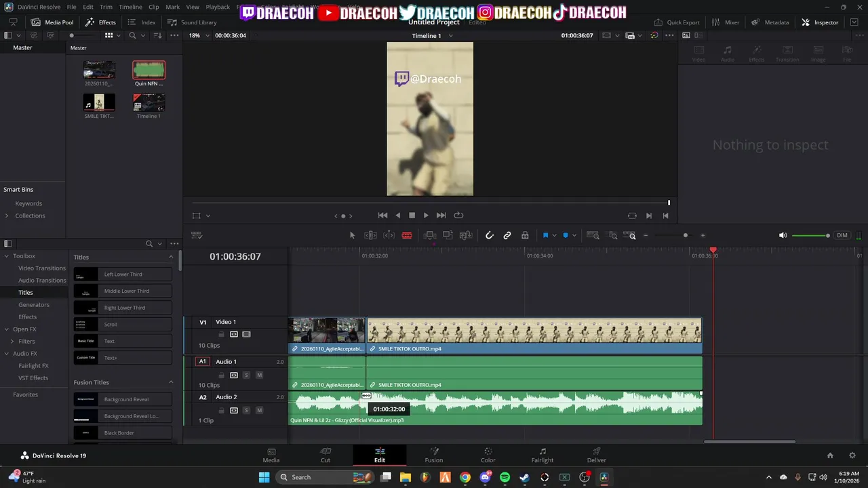Open the Timeline menu

[x=130, y=7]
